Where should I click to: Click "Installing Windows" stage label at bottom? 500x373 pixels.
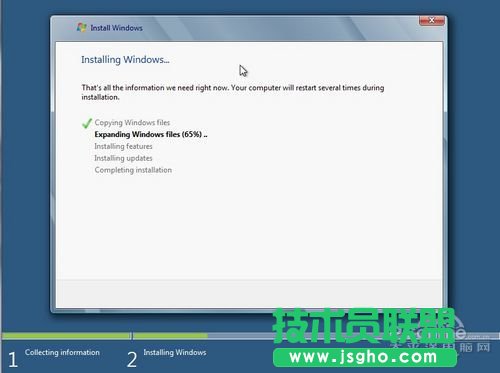[175, 352]
